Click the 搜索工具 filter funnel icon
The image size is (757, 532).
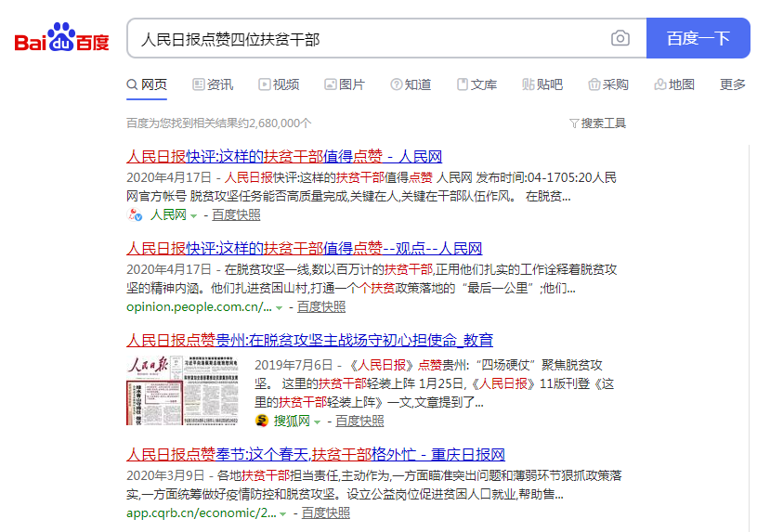[x=574, y=123]
